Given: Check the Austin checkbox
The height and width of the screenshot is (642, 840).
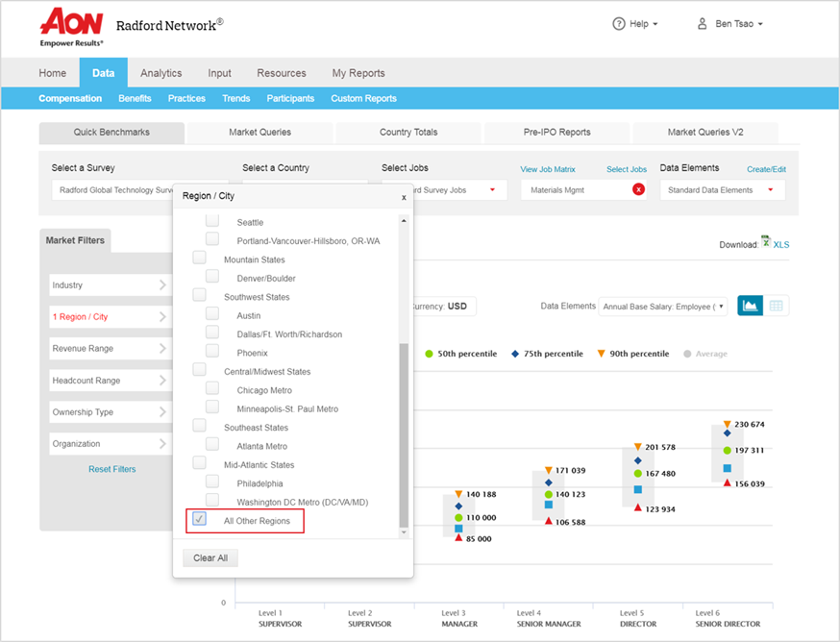Looking at the screenshot, I should 212,315.
